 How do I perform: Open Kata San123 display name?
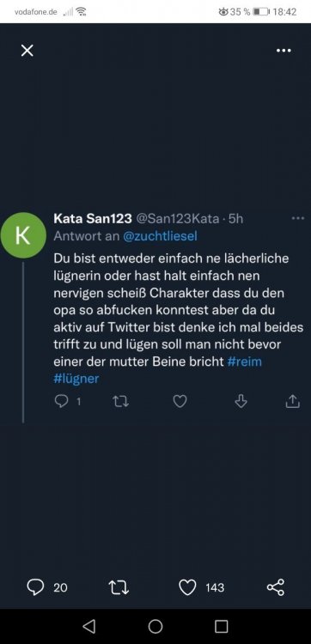[93, 218]
